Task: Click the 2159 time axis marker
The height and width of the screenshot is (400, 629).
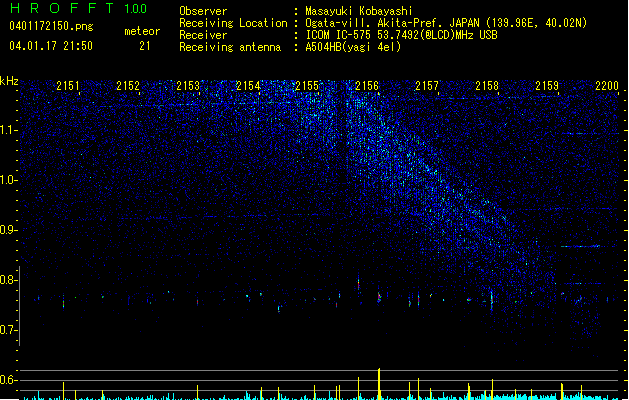Action: (547, 85)
